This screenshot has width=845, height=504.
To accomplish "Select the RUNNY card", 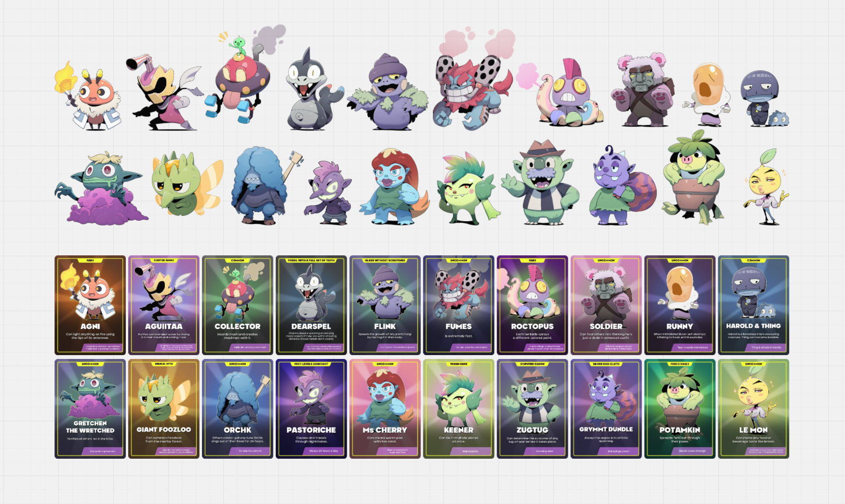I will pos(680,305).
